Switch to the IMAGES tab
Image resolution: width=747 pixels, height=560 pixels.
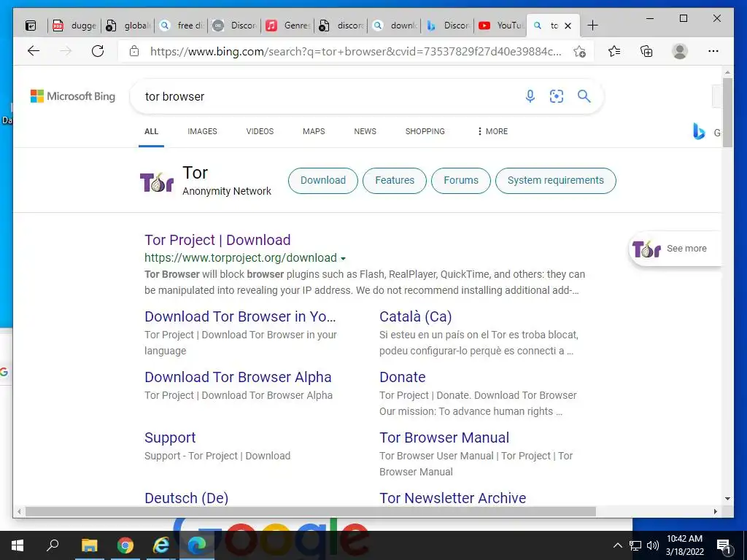point(203,131)
